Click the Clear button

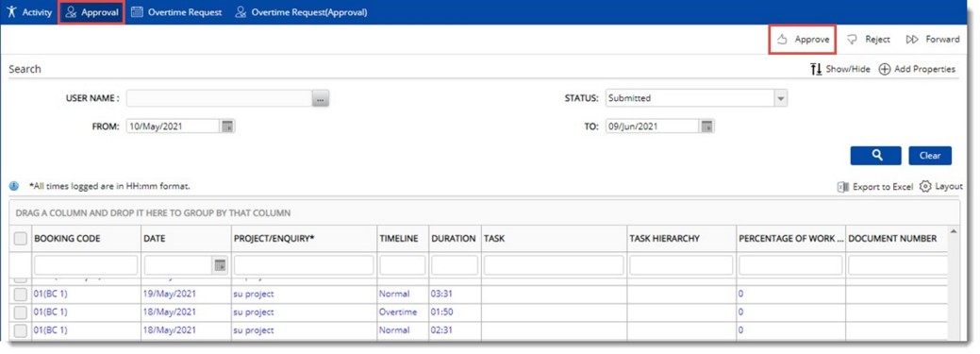[x=930, y=155]
